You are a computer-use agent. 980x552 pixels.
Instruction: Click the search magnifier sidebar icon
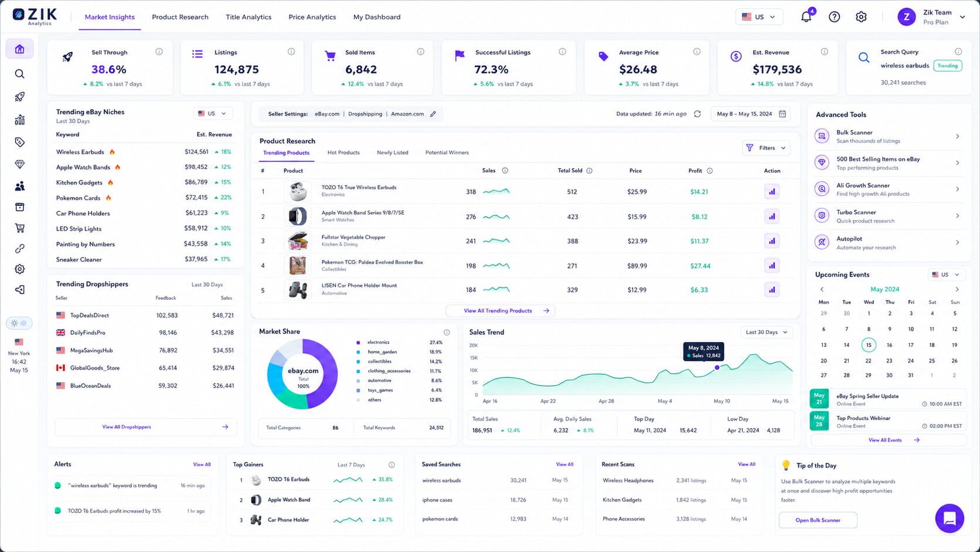[x=19, y=74]
